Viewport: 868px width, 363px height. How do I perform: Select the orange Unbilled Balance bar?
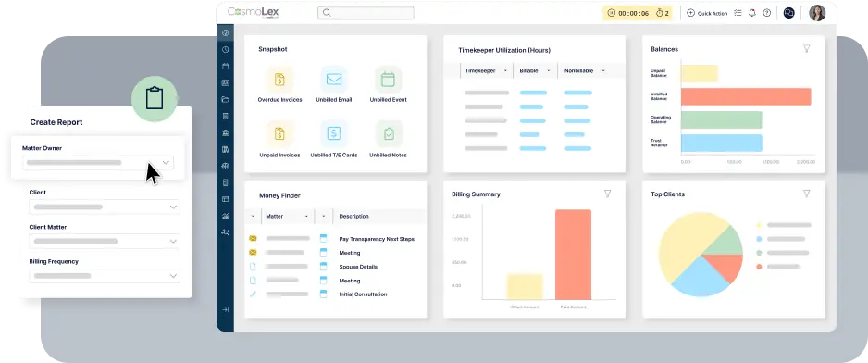tap(746, 96)
